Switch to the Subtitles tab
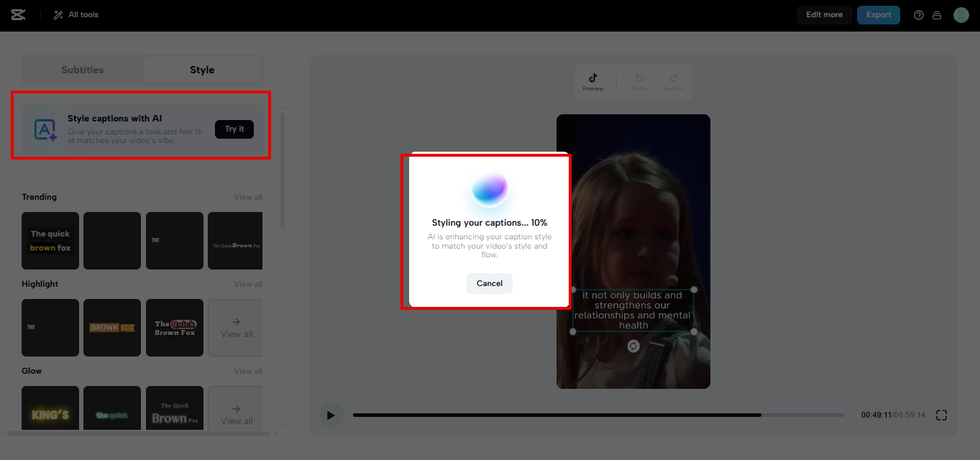Viewport: 980px width, 460px height. pyautogui.click(x=82, y=70)
